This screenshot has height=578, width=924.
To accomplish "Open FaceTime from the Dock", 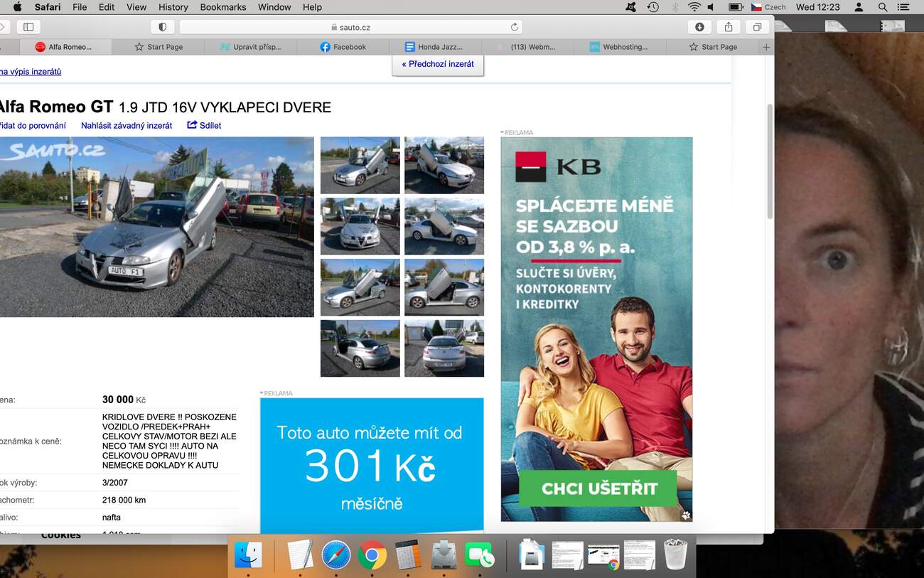I will (480, 555).
